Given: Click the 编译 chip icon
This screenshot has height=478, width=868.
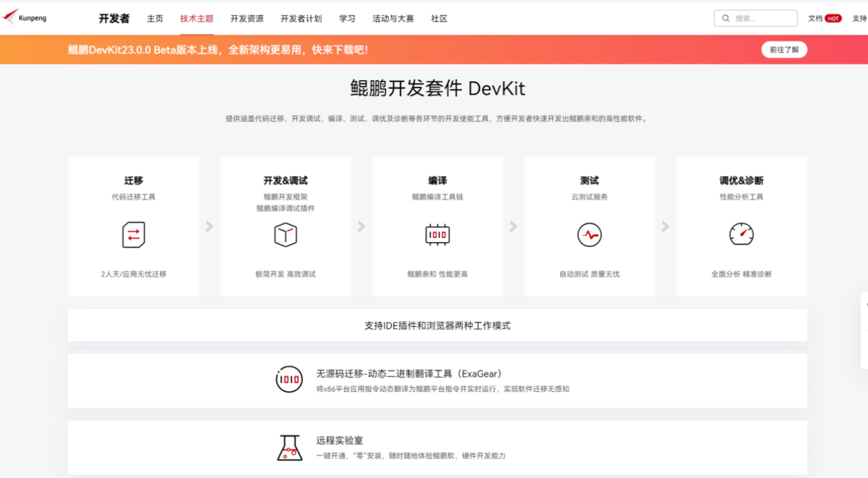Looking at the screenshot, I should click(x=437, y=235).
